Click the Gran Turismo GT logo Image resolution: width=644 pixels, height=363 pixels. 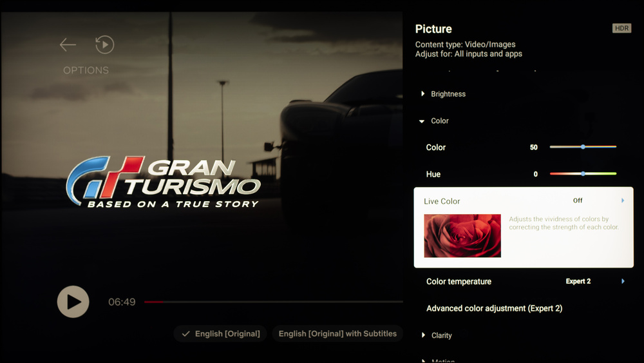104,181
